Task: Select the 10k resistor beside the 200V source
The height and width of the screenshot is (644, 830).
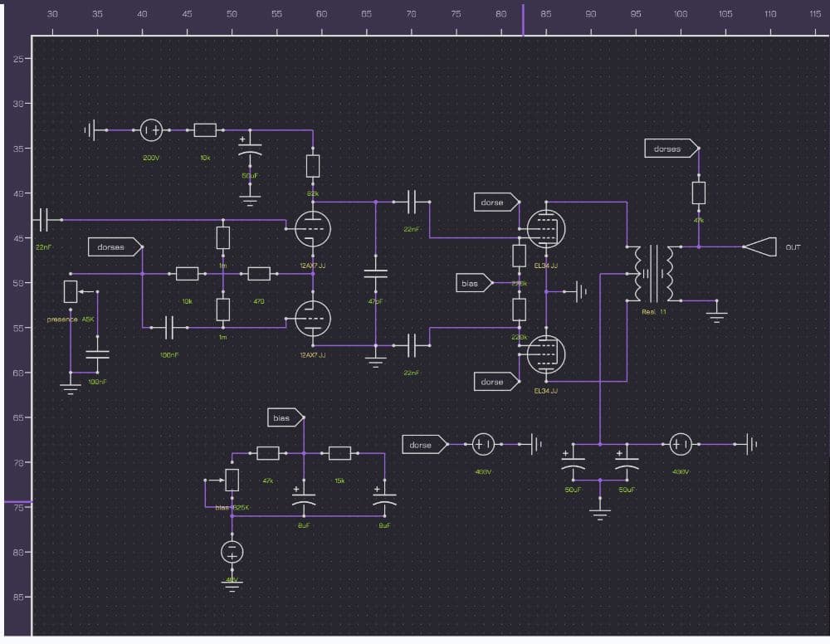Action: [x=205, y=130]
